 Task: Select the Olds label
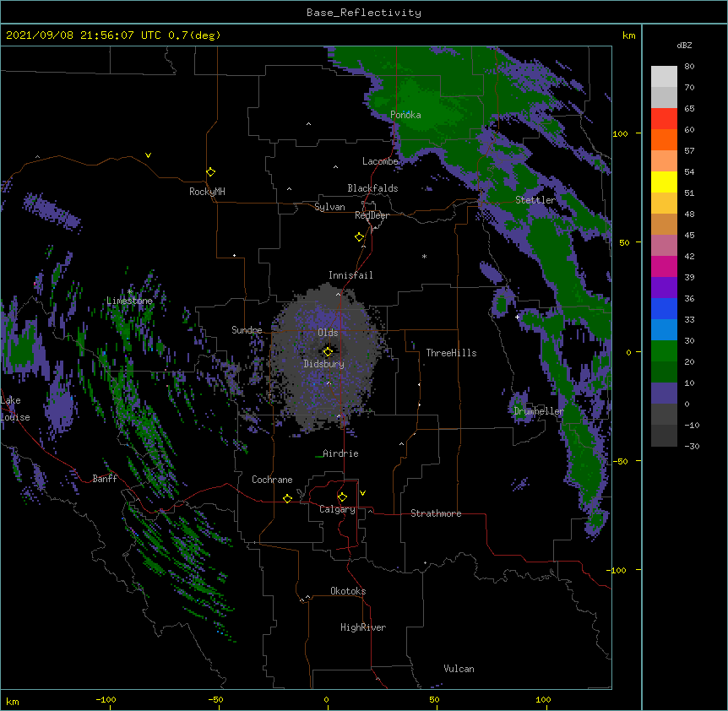click(328, 333)
